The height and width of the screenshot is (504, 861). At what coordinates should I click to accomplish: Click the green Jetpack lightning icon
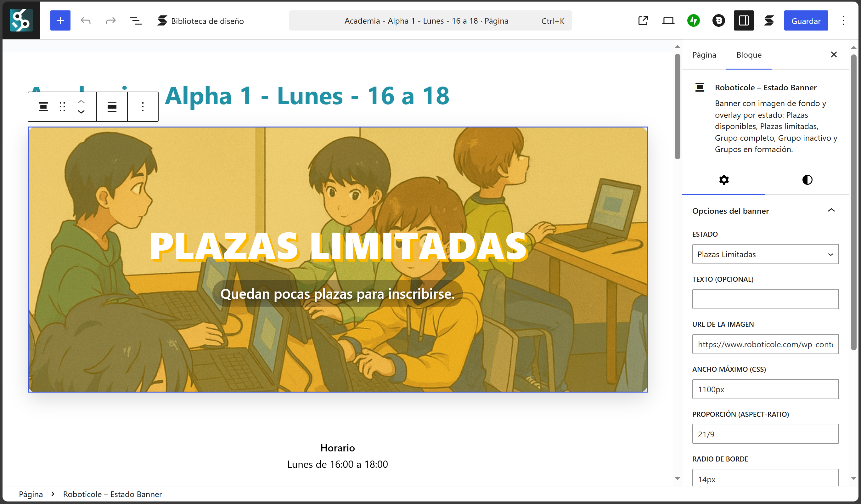[x=693, y=20]
